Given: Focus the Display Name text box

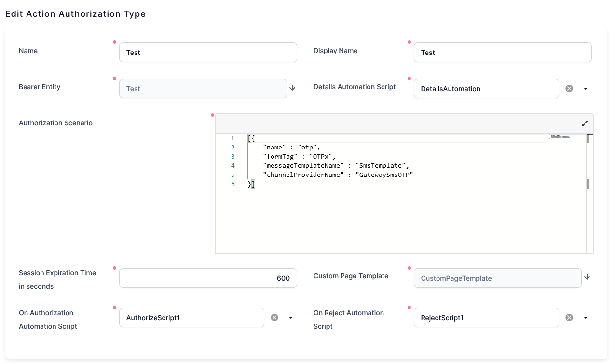Looking at the screenshot, I should pyautogui.click(x=502, y=53).
